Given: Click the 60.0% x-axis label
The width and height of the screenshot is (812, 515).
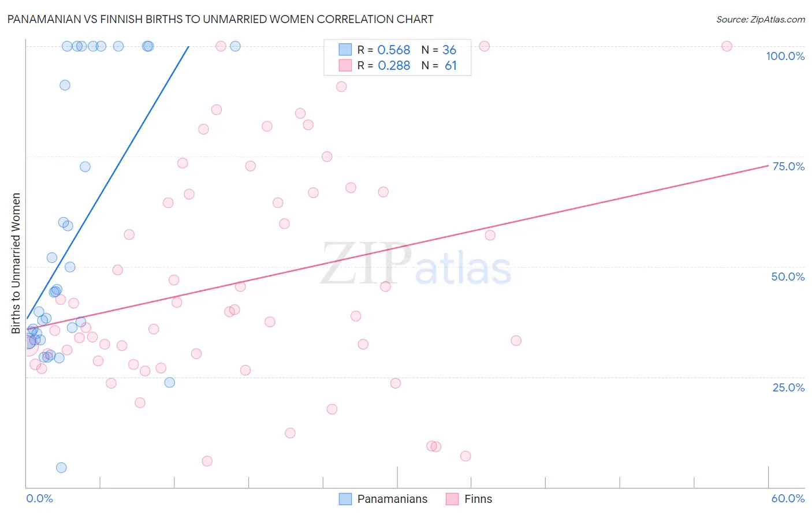Looking at the screenshot, I should click(788, 498).
